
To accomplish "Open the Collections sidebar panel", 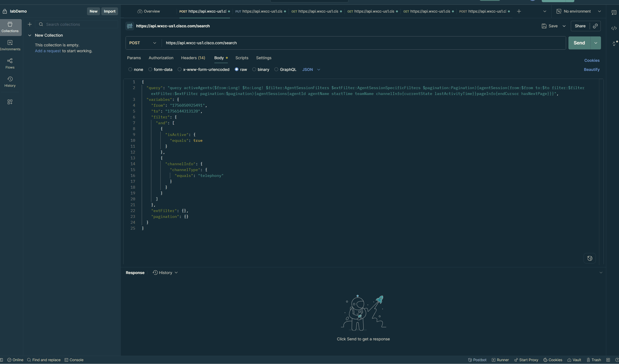I will [10, 27].
